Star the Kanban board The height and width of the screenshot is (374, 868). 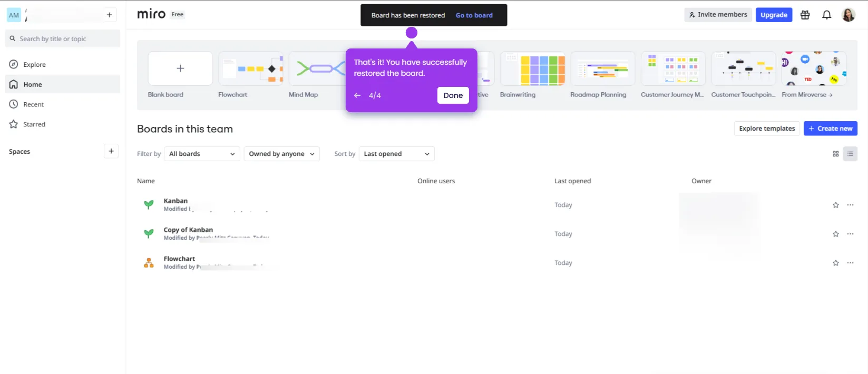835,205
